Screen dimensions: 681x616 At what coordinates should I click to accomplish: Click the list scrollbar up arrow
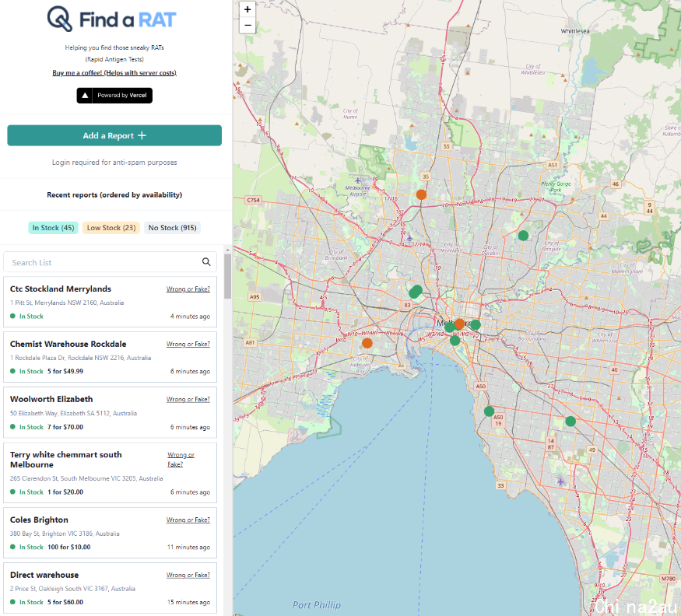pyautogui.click(x=227, y=250)
